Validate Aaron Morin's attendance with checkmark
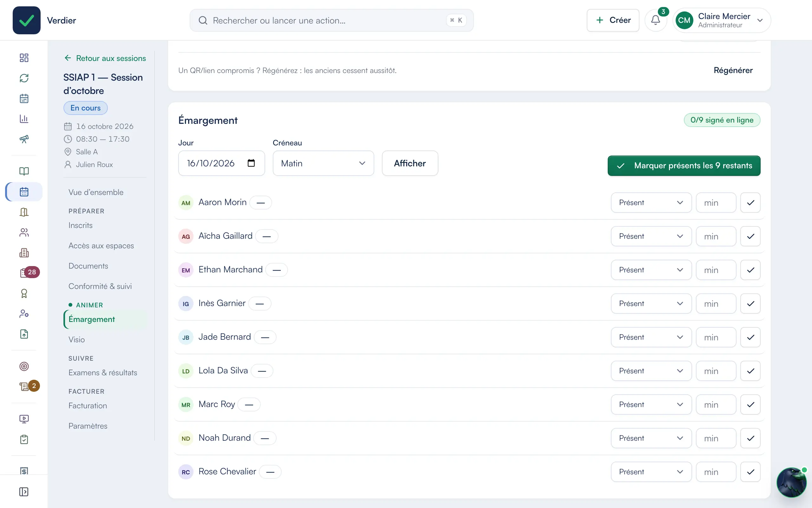Viewport: 812px width, 508px height. coord(750,203)
